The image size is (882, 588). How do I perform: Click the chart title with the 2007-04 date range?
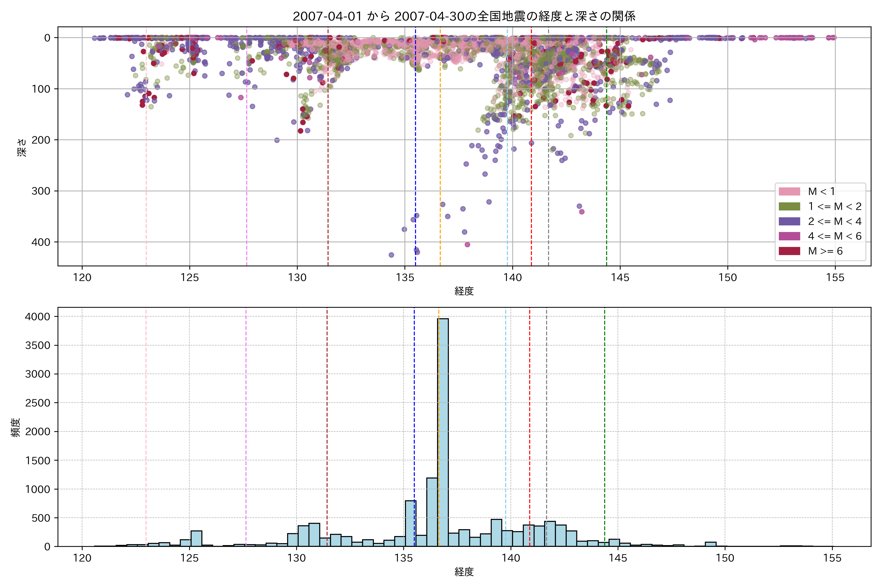[x=464, y=16]
